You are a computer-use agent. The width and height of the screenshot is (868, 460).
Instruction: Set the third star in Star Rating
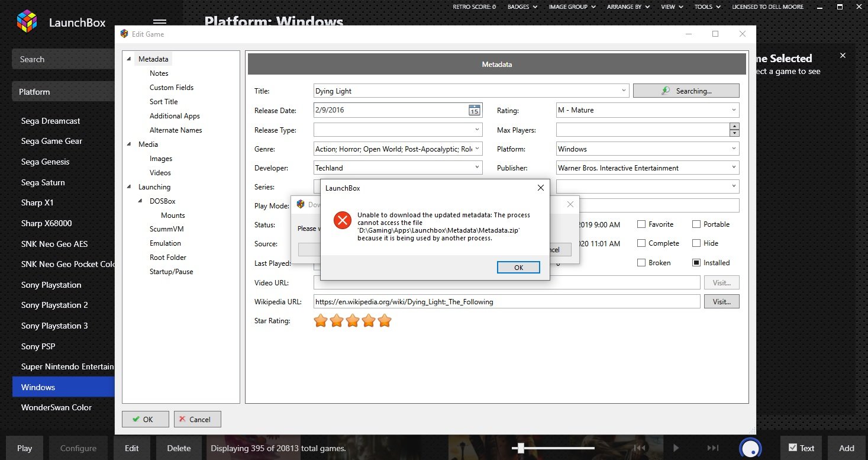pyautogui.click(x=353, y=321)
